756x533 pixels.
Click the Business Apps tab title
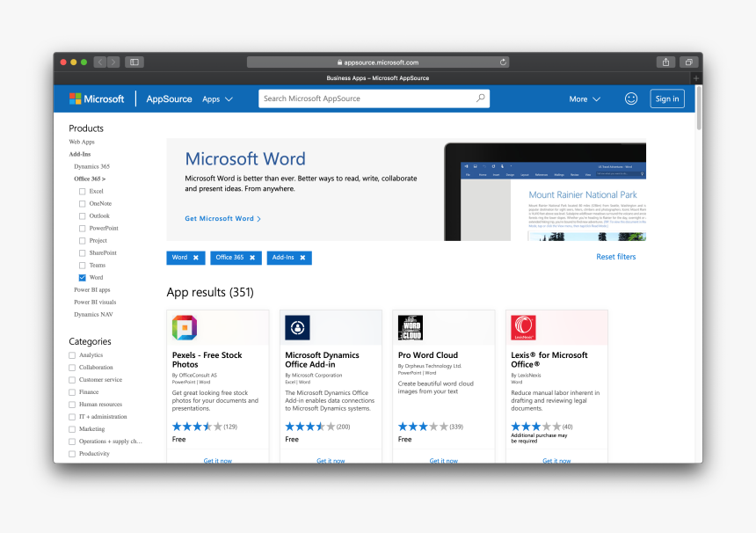377,78
